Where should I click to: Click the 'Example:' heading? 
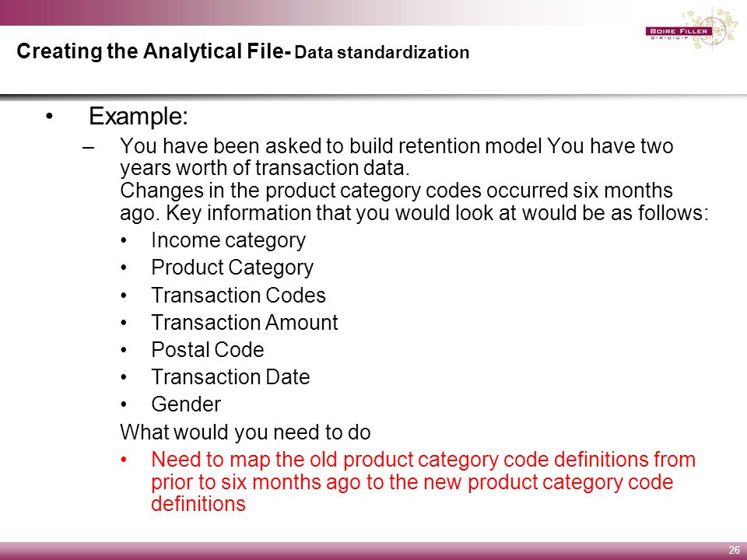point(139,116)
